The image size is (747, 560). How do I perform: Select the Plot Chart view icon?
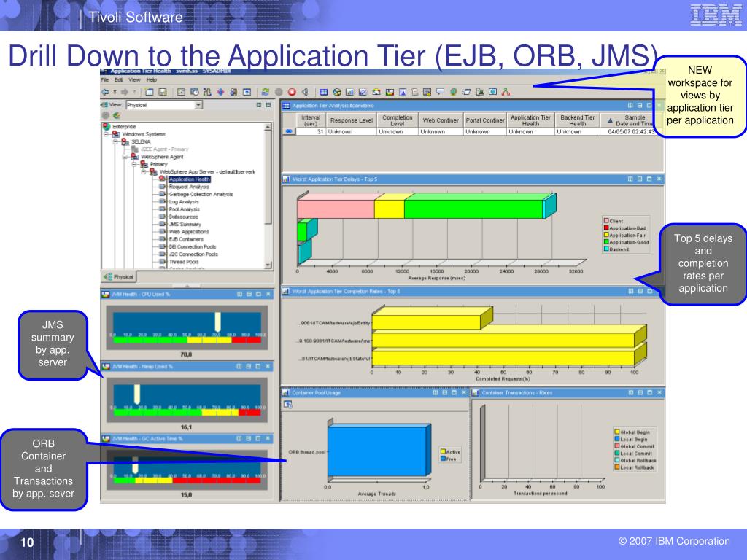click(x=363, y=92)
